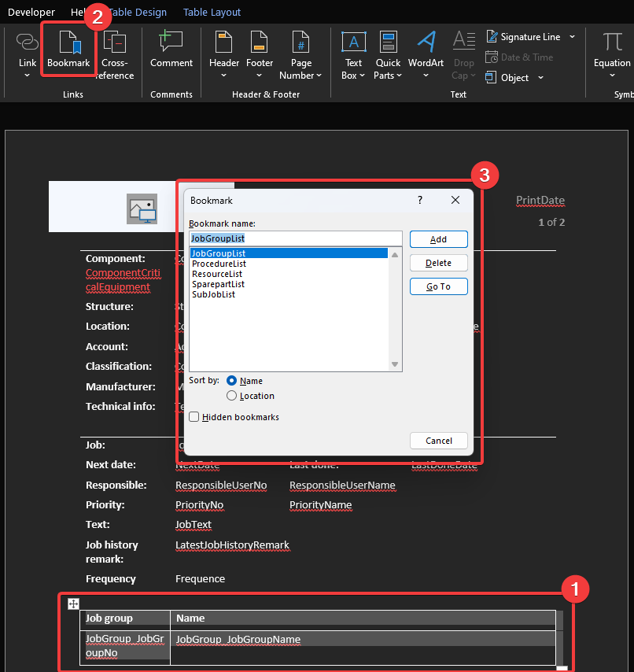Enable Hidden bookmarks checkbox
The height and width of the screenshot is (672, 634).
point(194,417)
